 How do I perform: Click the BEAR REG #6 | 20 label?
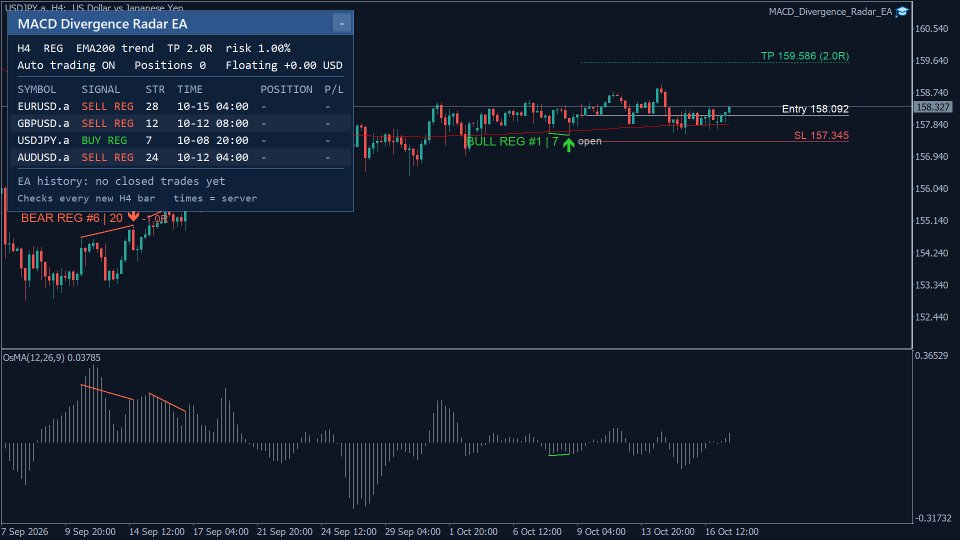pyautogui.click(x=72, y=218)
